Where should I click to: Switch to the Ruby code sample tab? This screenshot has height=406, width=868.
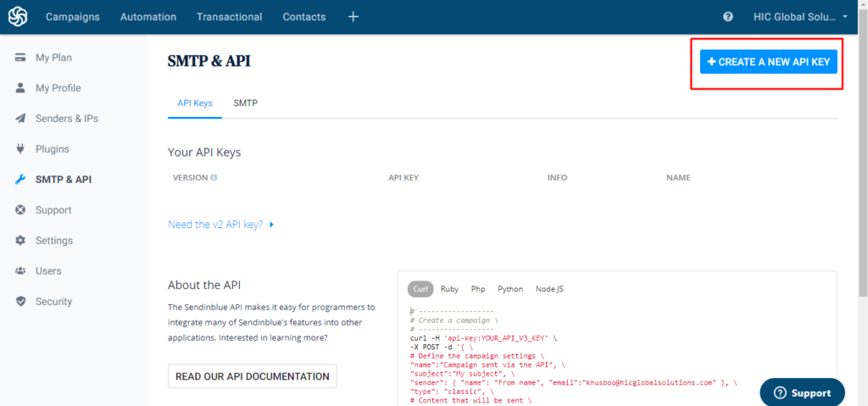pyautogui.click(x=449, y=288)
